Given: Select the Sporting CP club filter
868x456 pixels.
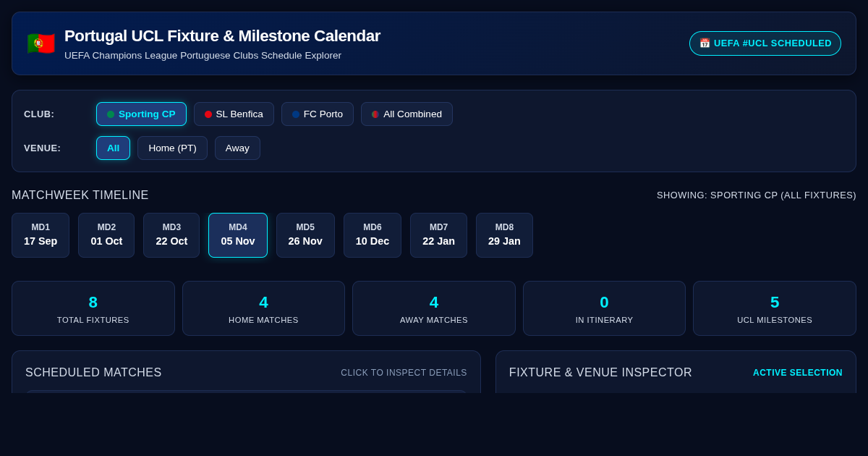Looking at the screenshot, I should point(141,114).
